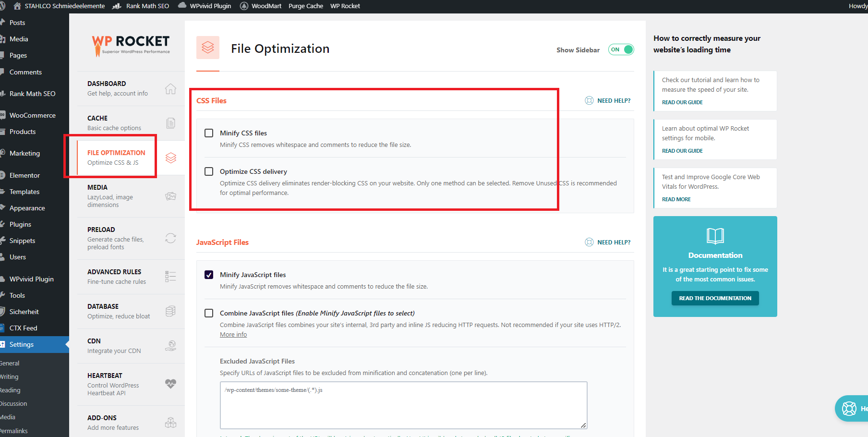
Task: Click the Preload refresh icon
Action: pos(170,238)
